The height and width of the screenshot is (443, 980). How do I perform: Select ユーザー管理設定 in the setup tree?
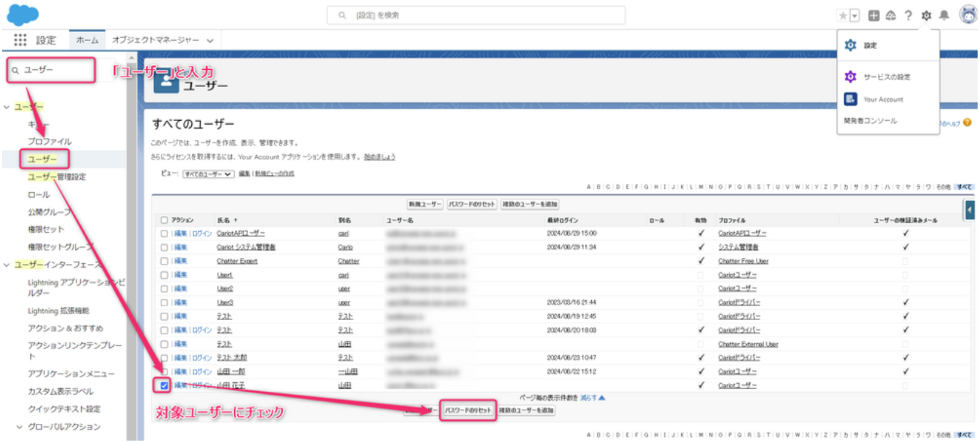coord(57,177)
